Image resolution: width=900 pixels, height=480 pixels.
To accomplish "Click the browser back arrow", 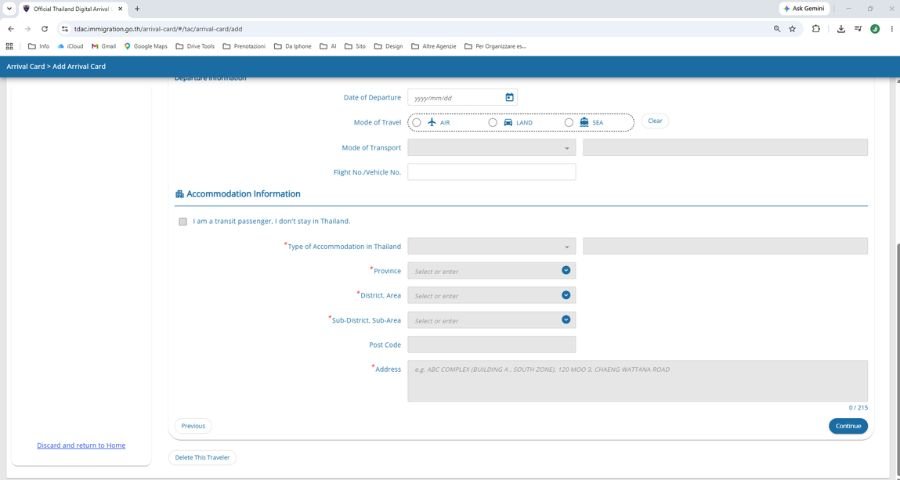I will pyautogui.click(x=10, y=29).
